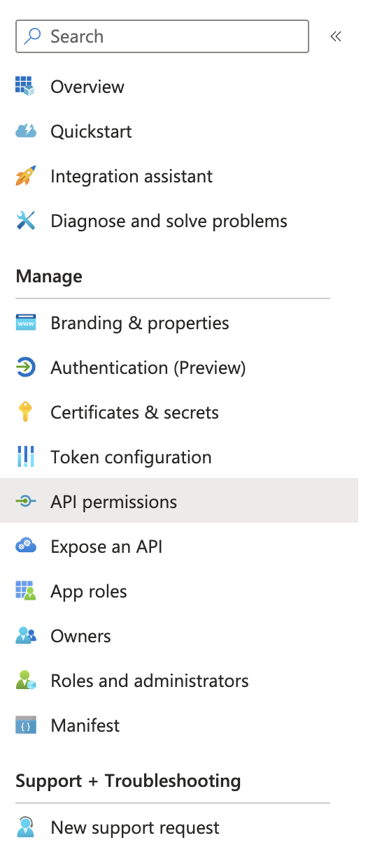The width and height of the screenshot is (368, 868).
Task: Click the Expose an API cloud icon
Action: 25,547
